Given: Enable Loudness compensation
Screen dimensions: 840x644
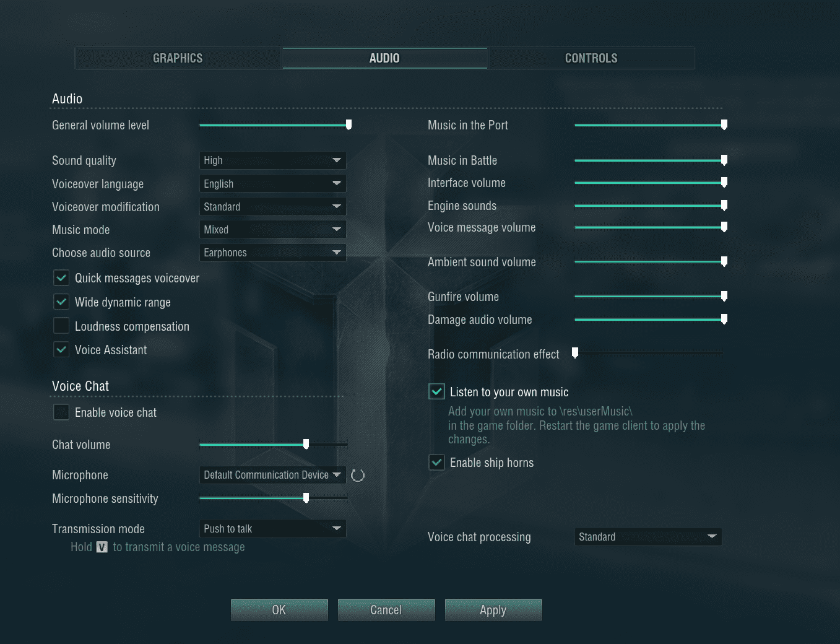Looking at the screenshot, I should 61,326.
